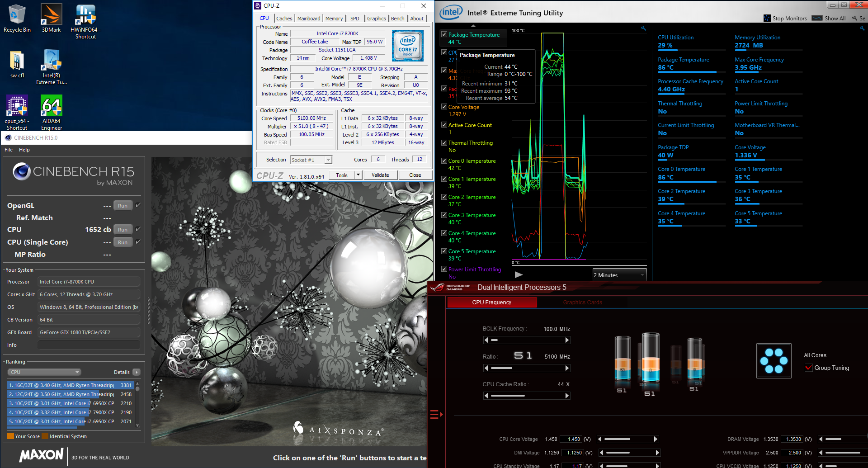Screen dimensions: 868x468
Task: Run the CPU Single Core benchmark
Action: [x=123, y=242]
